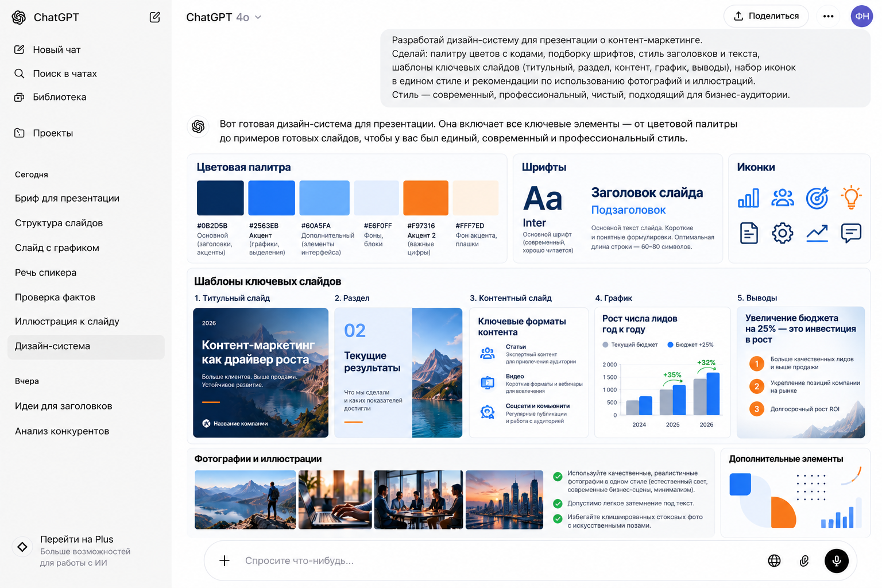Open the ФН profile avatar
882x588 pixels.
(862, 16)
